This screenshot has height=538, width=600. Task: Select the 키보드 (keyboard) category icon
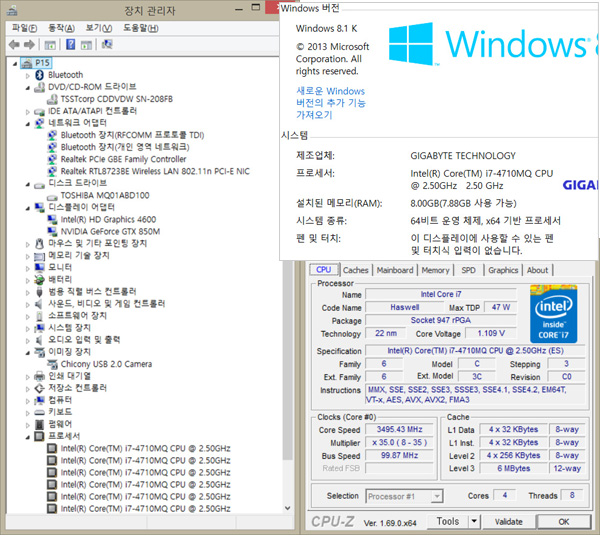tap(39, 412)
